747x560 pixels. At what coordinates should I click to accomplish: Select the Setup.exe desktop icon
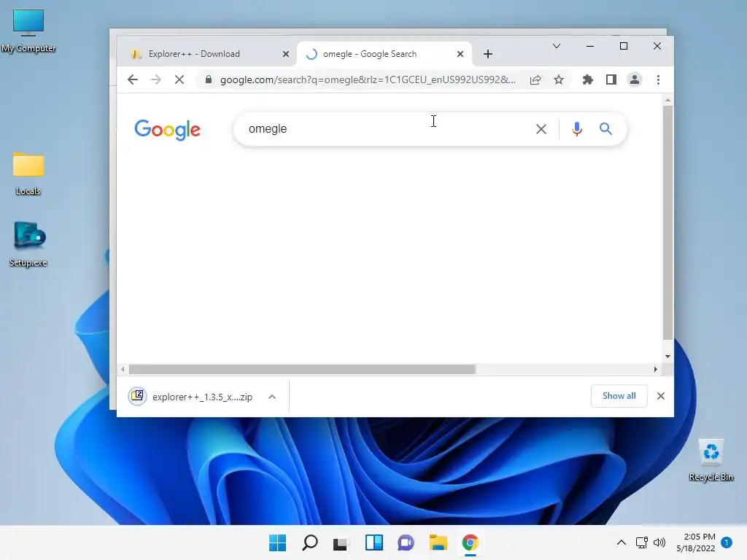pos(28,244)
